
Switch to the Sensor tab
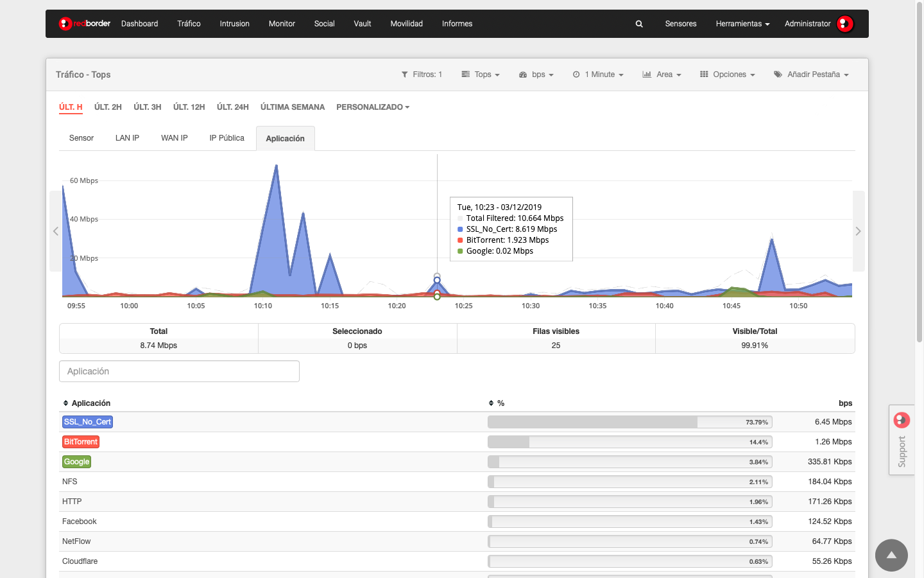point(81,138)
